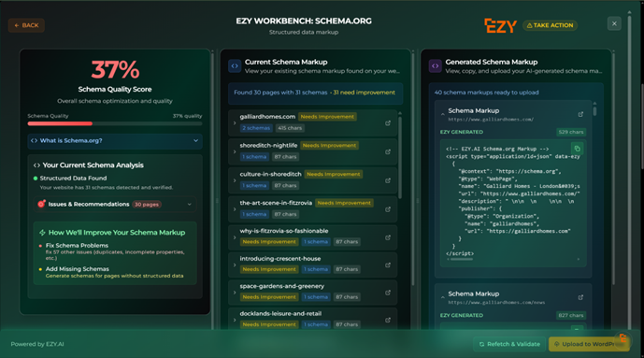Screen dimensions: 644x358
Task: Expand the What is Schema.org? section
Action: coord(115,141)
